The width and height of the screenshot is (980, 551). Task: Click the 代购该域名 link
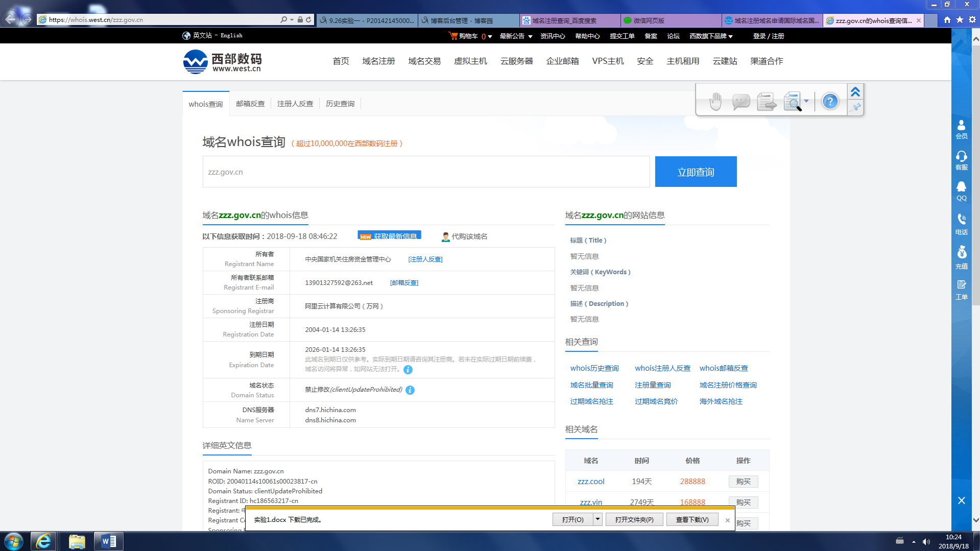(x=465, y=236)
